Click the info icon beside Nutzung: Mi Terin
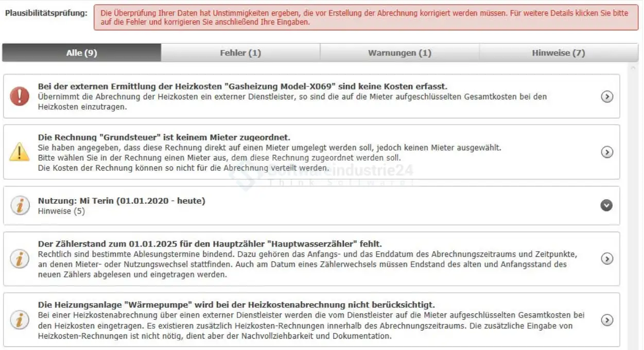 20,205
